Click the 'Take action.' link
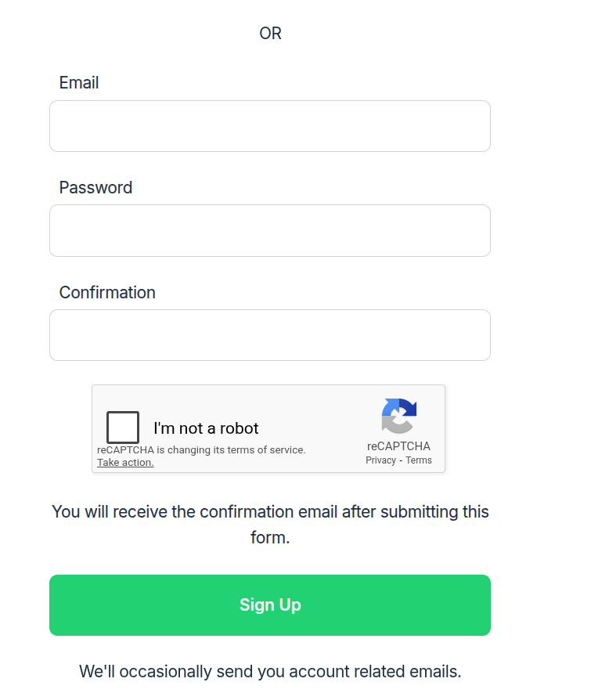 click(x=124, y=462)
